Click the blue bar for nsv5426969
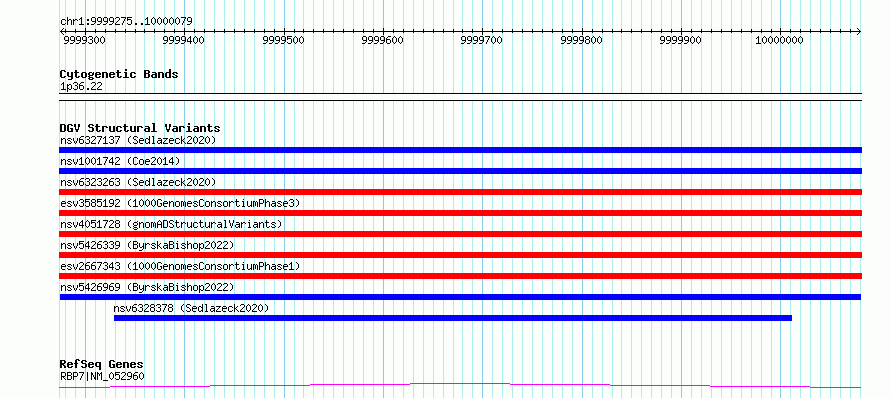This screenshot has height=398, width=890. click(x=460, y=297)
